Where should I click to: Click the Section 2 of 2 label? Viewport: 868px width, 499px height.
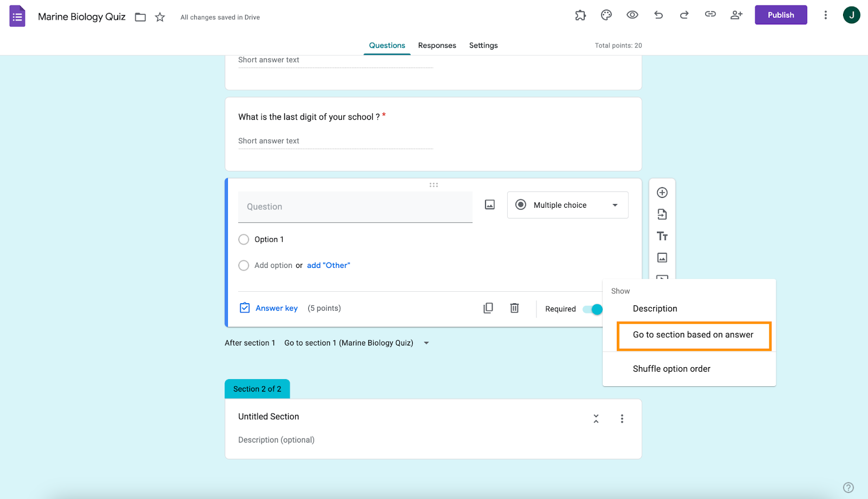(x=257, y=389)
